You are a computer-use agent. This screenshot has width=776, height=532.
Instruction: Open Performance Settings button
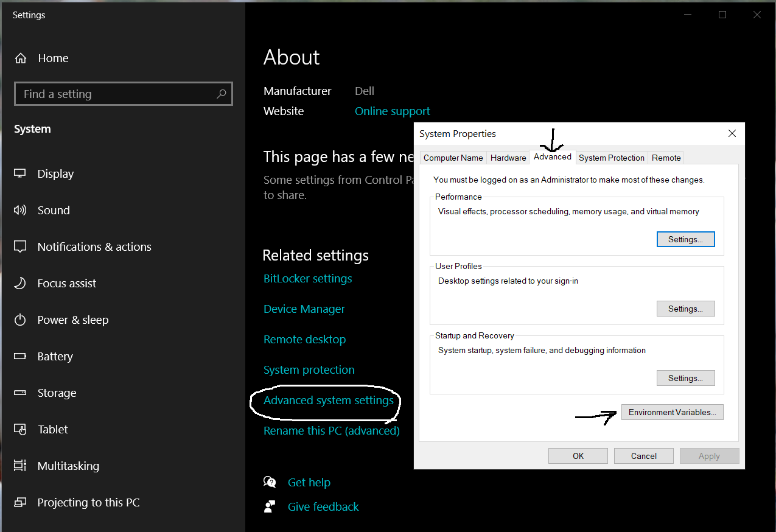pos(686,239)
